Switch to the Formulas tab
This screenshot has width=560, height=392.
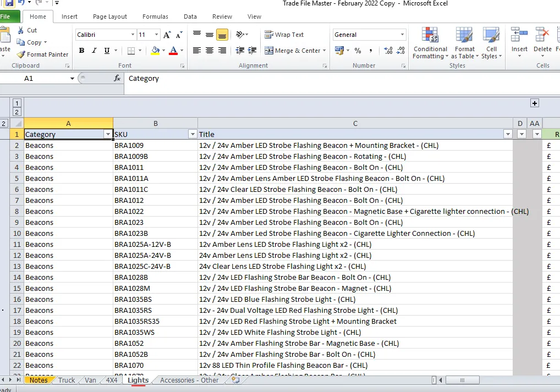155,17
